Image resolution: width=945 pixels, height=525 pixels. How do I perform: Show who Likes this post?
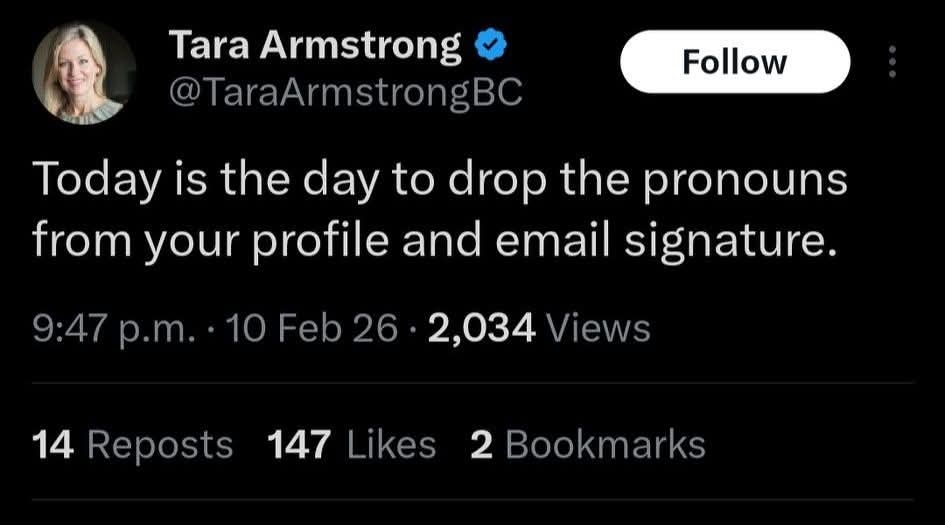click(x=391, y=445)
